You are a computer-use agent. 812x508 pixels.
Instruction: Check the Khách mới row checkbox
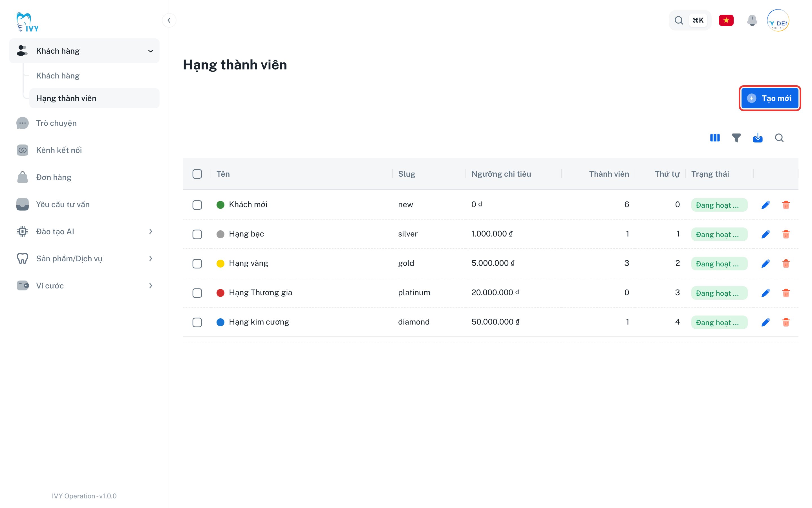pyautogui.click(x=197, y=205)
